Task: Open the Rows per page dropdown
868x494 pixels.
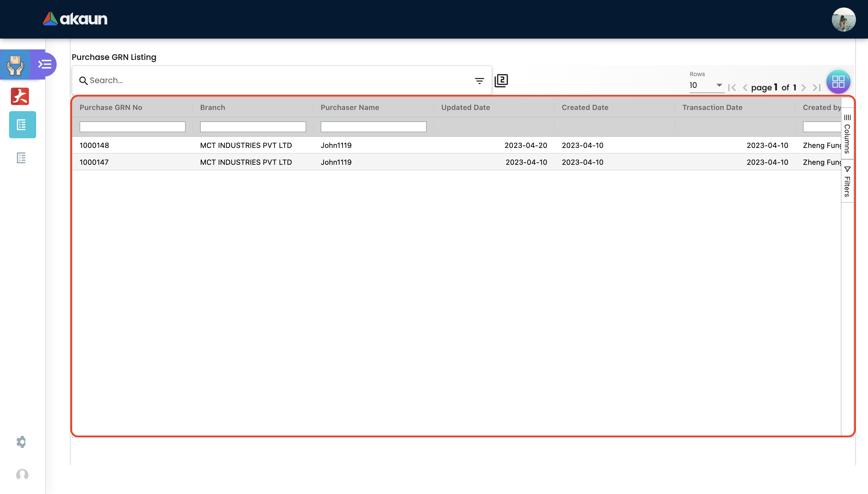Action: (x=706, y=85)
